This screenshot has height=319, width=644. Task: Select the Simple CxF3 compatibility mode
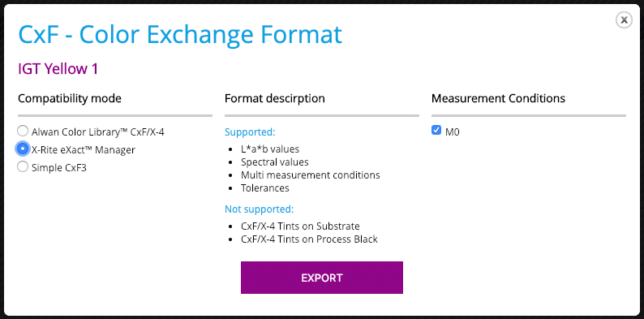(x=23, y=167)
